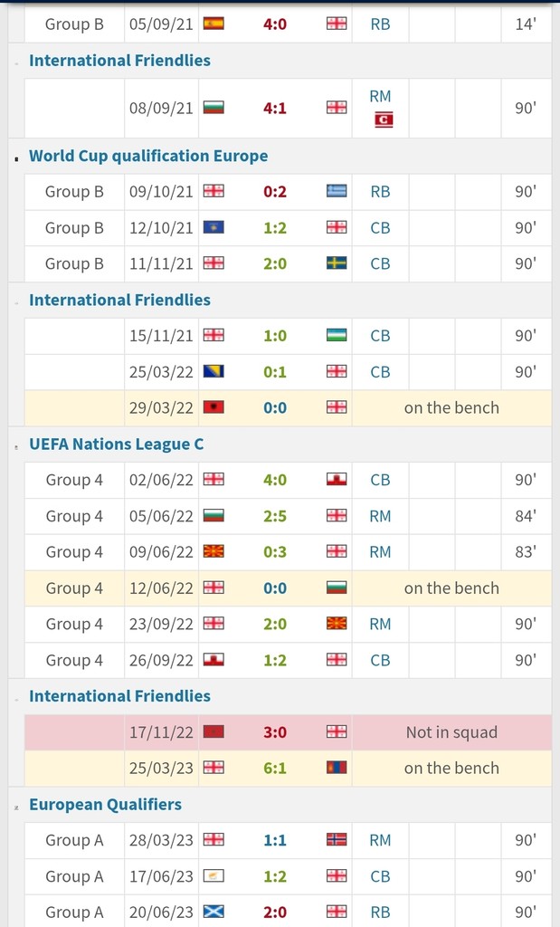Open the UEFA Nations League C heading
This screenshot has height=927, width=560.
coord(117,444)
